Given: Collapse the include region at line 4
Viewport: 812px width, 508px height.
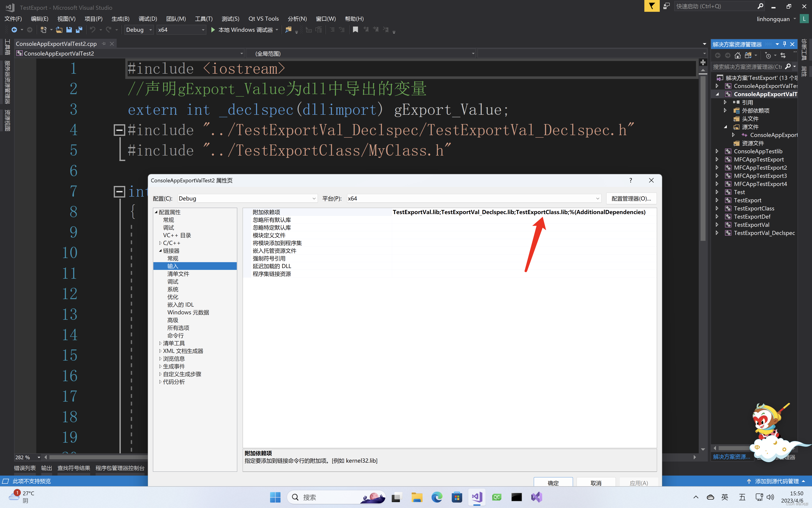Looking at the screenshot, I should pos(119,130).
